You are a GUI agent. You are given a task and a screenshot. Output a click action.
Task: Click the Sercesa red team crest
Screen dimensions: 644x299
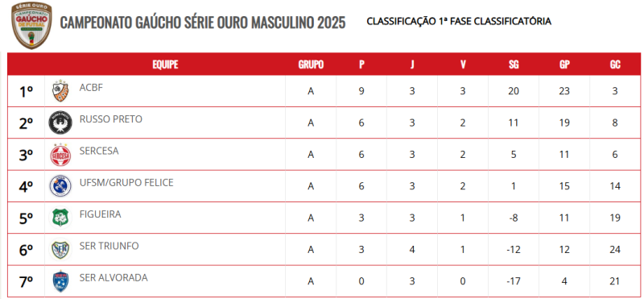pyautogui.click(x=60, y=155)
